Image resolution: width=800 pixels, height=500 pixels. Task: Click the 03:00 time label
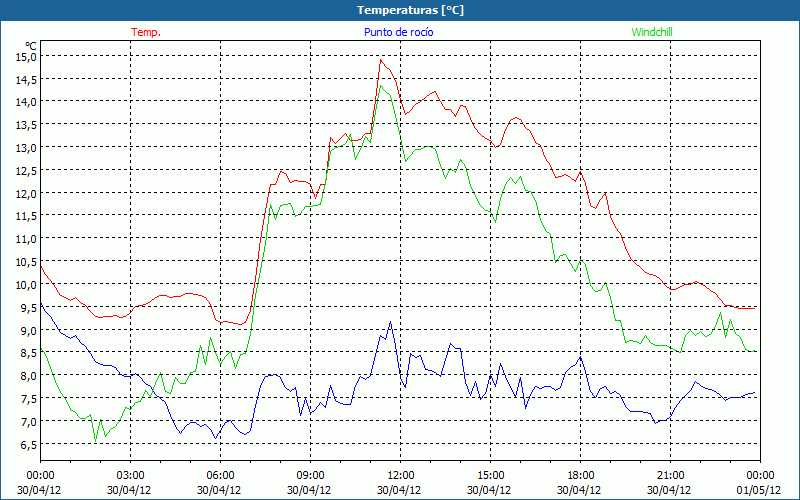pyautogui.click(x=129, y=476)
